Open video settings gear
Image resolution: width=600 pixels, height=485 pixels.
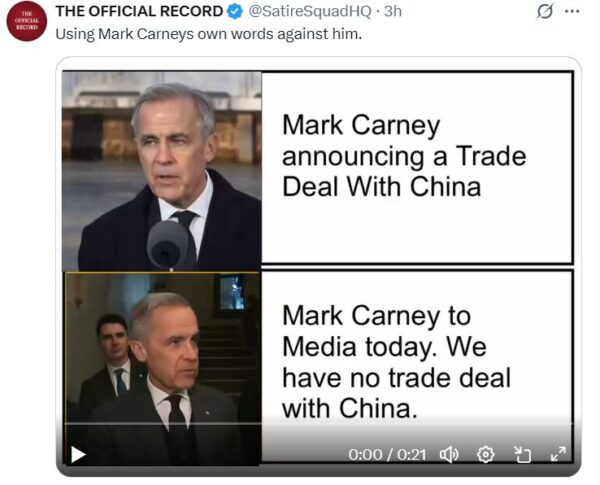pos(486,455)
